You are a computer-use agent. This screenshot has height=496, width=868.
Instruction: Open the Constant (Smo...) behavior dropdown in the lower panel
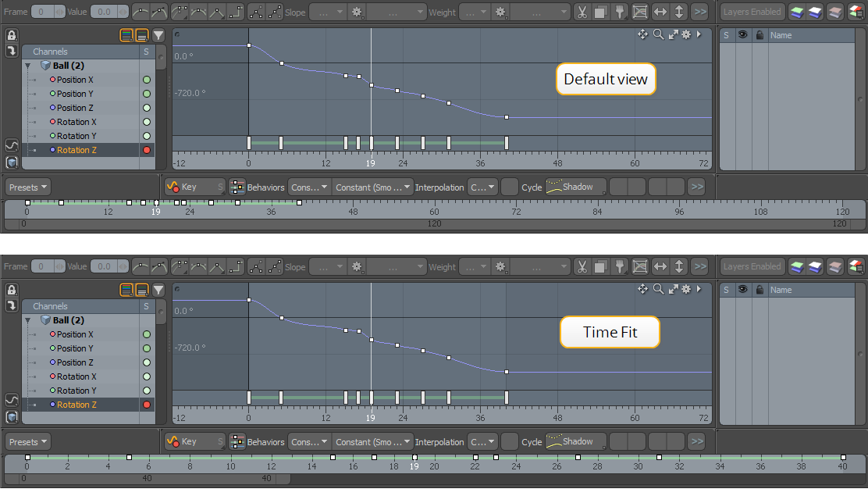click(372, 442)
